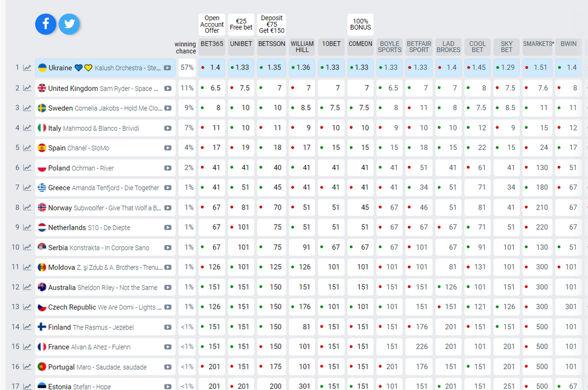Watch Spain's SloMo video
The image size is (588, 390).
(x=168, y=148)
